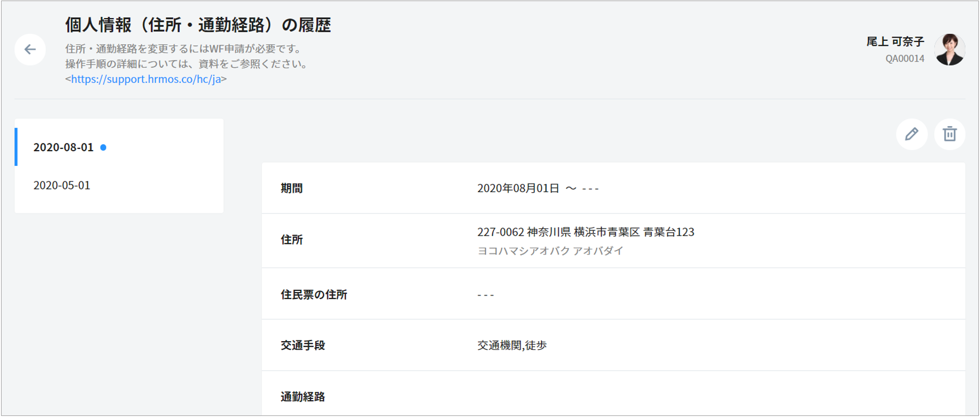The width and height of the screenshot is (980, 417).
Task: Click the pencil edit icon
Action: [911, 134]
